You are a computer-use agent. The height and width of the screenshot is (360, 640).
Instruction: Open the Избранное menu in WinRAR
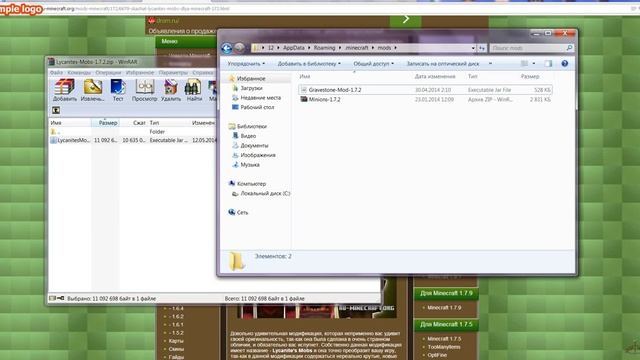tap(140, 72)
